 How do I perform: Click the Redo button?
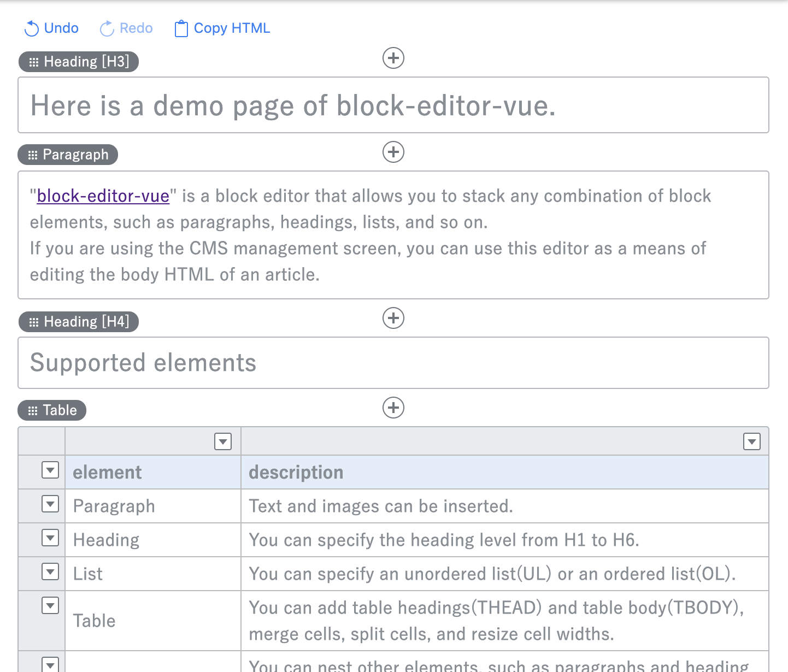tap(126, 28)
